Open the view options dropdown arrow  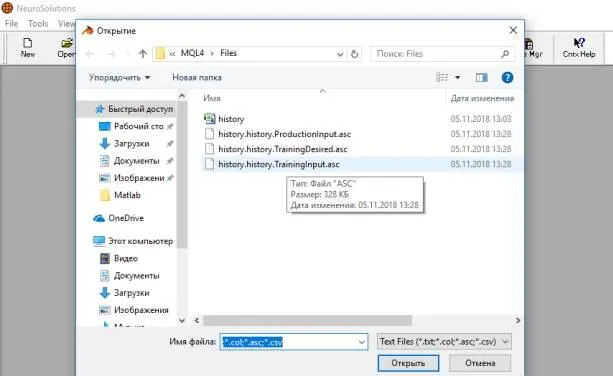click(457, 77)
